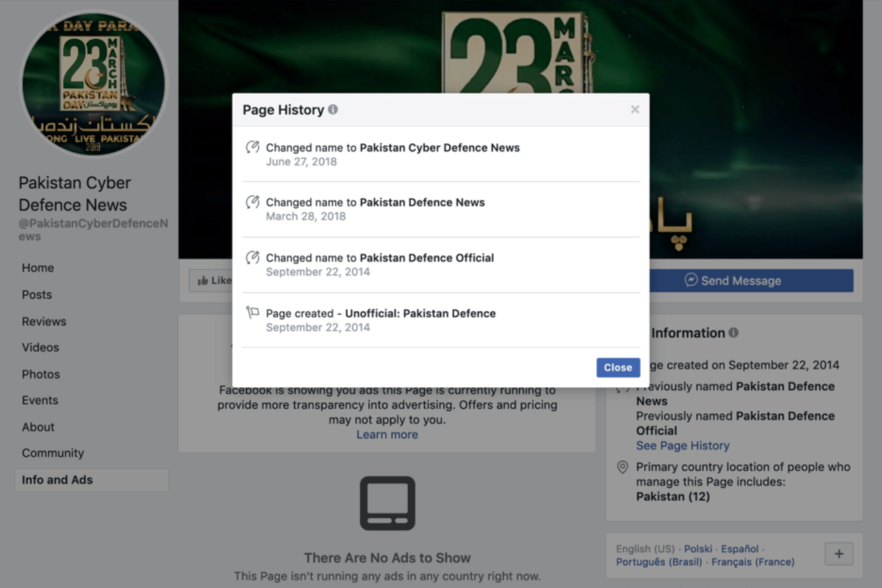882x588 pixels.
Task: Click edit icon beside Pakistan Cyber Defence News
Action: (x=253, y=147)
